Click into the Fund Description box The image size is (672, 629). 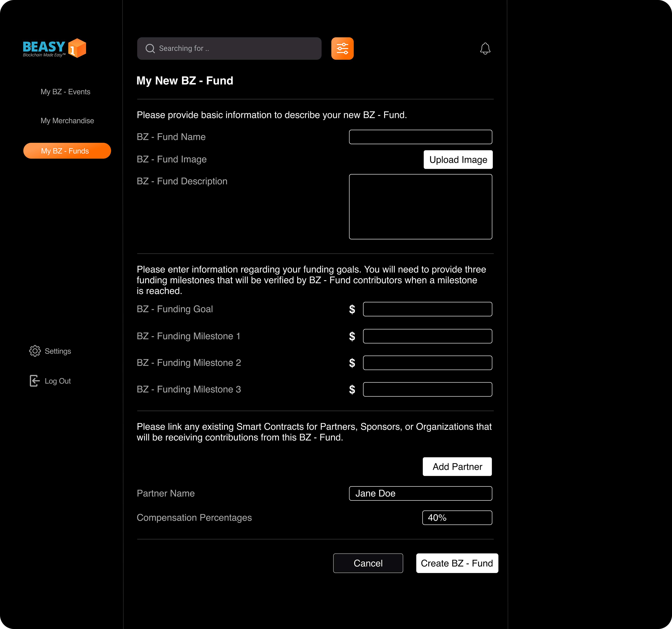click(420, 206)
